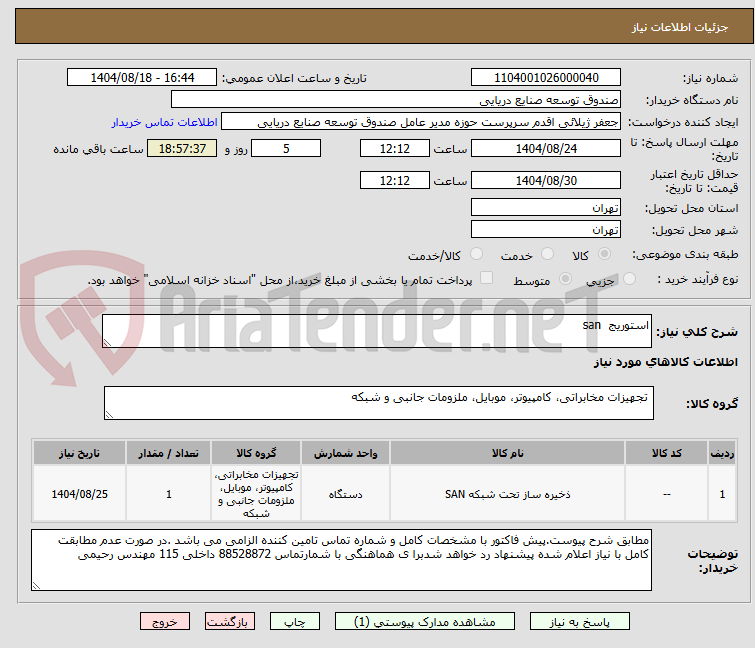Click resize handle of goods group box

(x=109, y=415)
